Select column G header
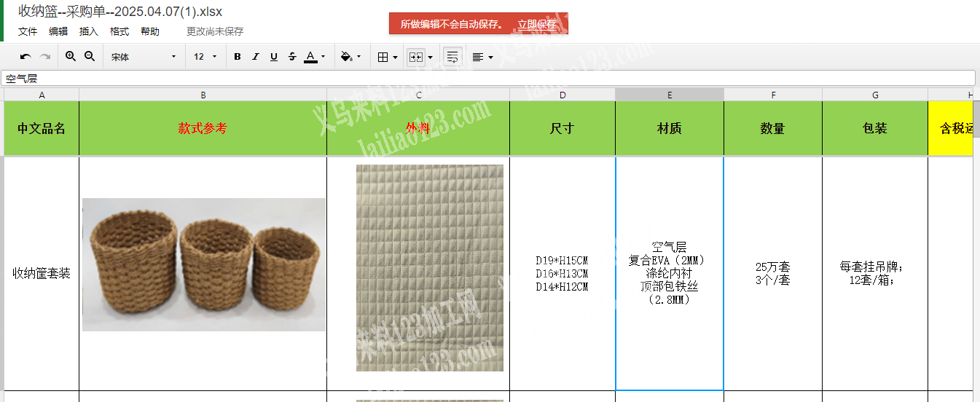 (x=875, y=95)
